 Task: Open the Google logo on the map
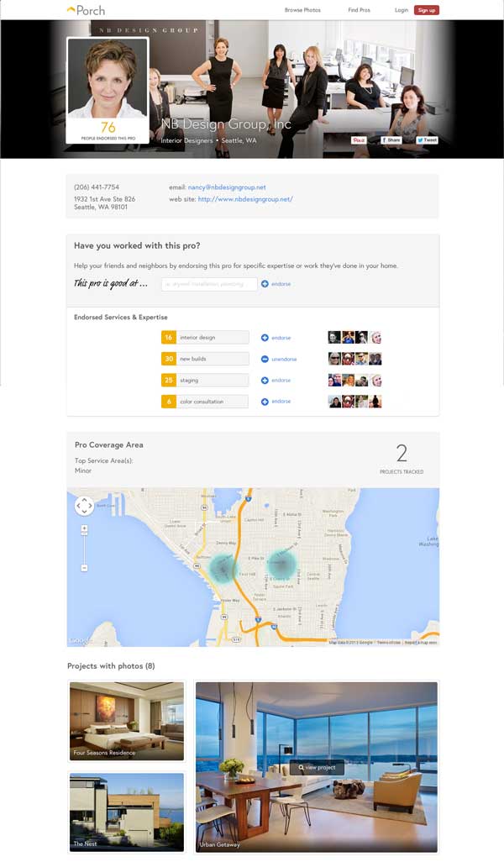(x=81, y=640)
